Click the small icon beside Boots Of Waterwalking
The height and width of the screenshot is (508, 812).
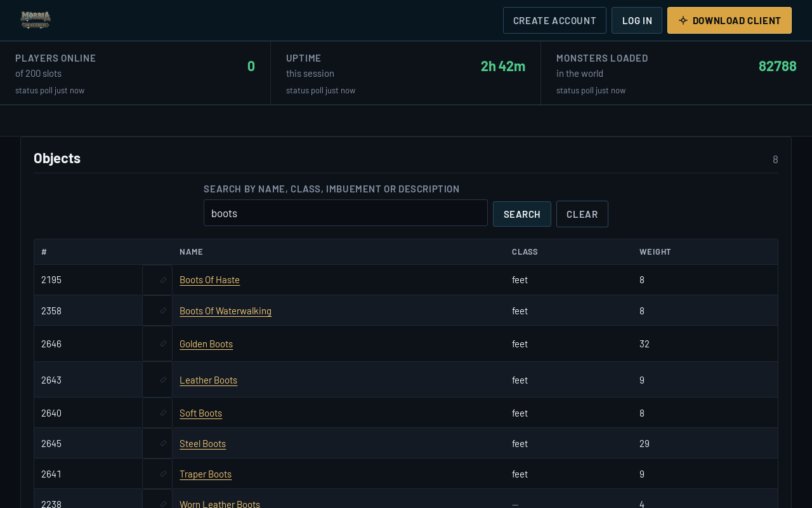[x=163, y=311]
